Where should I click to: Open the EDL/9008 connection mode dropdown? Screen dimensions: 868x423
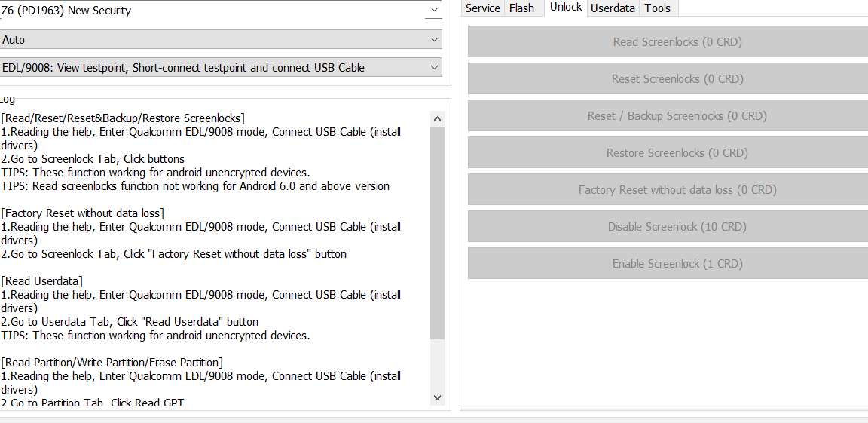[x=221, y=68]
